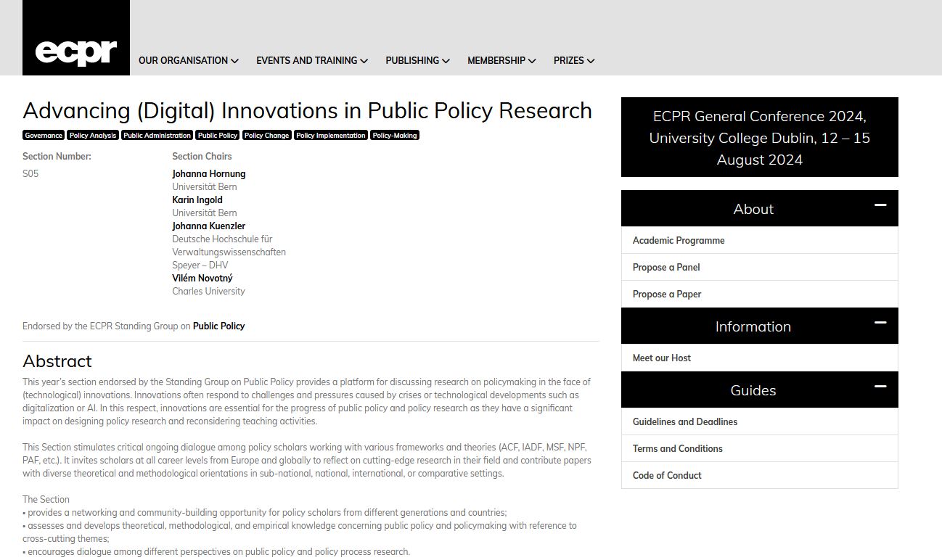Open the Prizes menu
Screen dimensions: 942x560
click(x=574, y=61)
